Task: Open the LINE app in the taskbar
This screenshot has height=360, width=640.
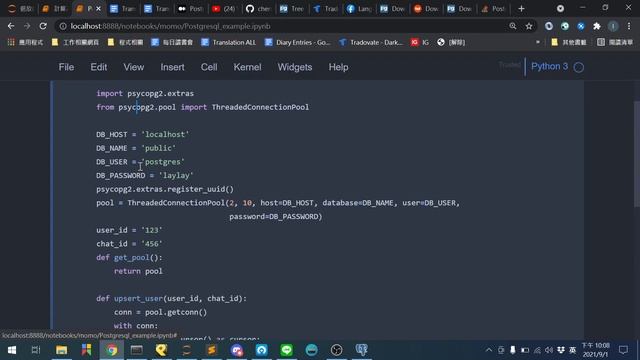Action: click(x=287, y=350)
